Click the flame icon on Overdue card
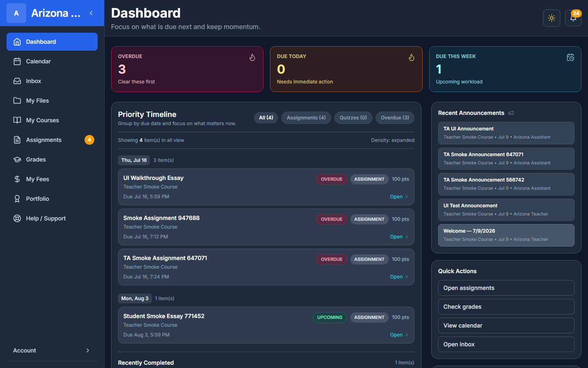 [252, 58]
